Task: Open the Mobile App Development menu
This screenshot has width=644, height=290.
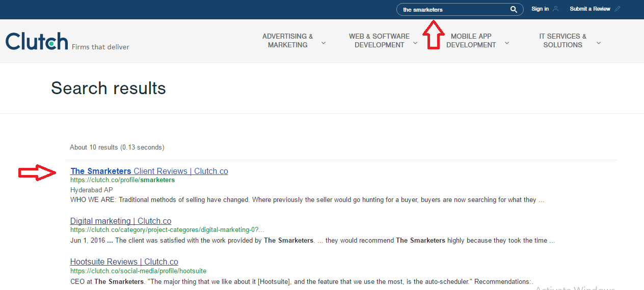Action: tap(471, 41)
